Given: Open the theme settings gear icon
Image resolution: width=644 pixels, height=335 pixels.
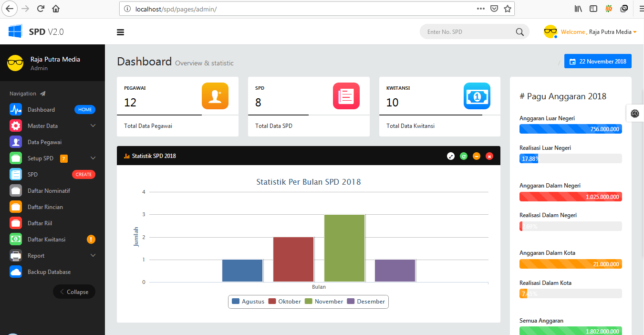Looking at the screenshot, I should (634, 113).
